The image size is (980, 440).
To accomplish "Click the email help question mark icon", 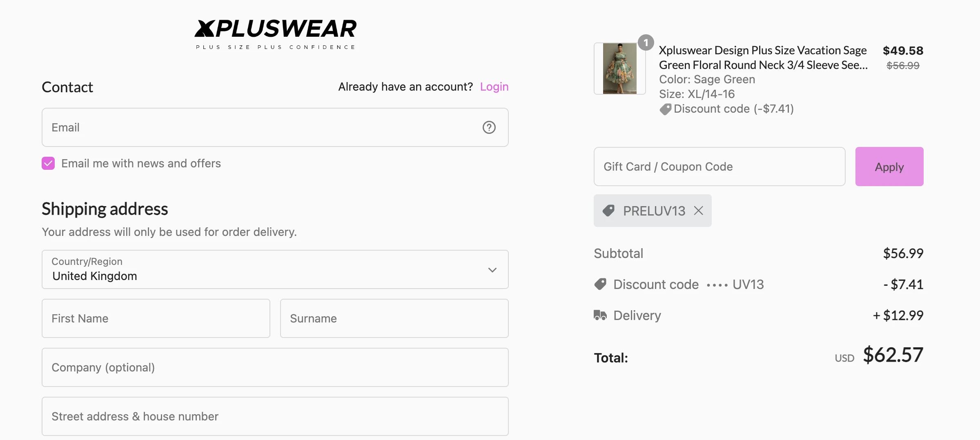I will (x=489, y=127).
